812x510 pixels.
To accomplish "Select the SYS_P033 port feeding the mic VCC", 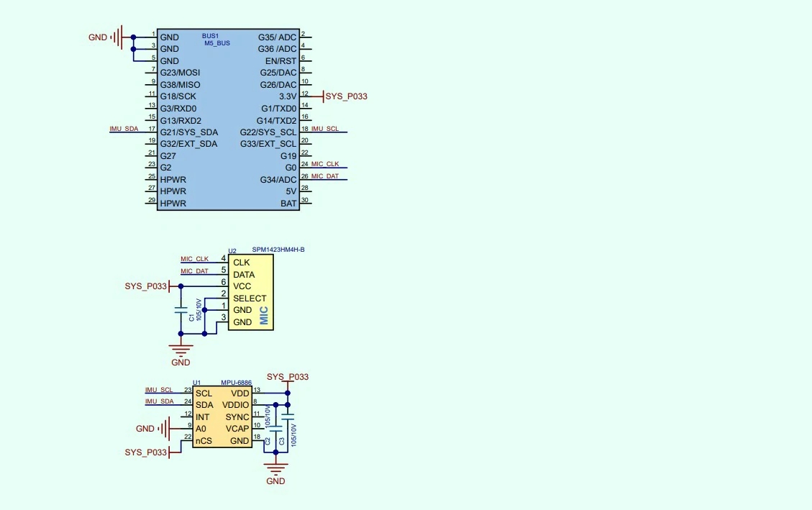I will [146, 286].
